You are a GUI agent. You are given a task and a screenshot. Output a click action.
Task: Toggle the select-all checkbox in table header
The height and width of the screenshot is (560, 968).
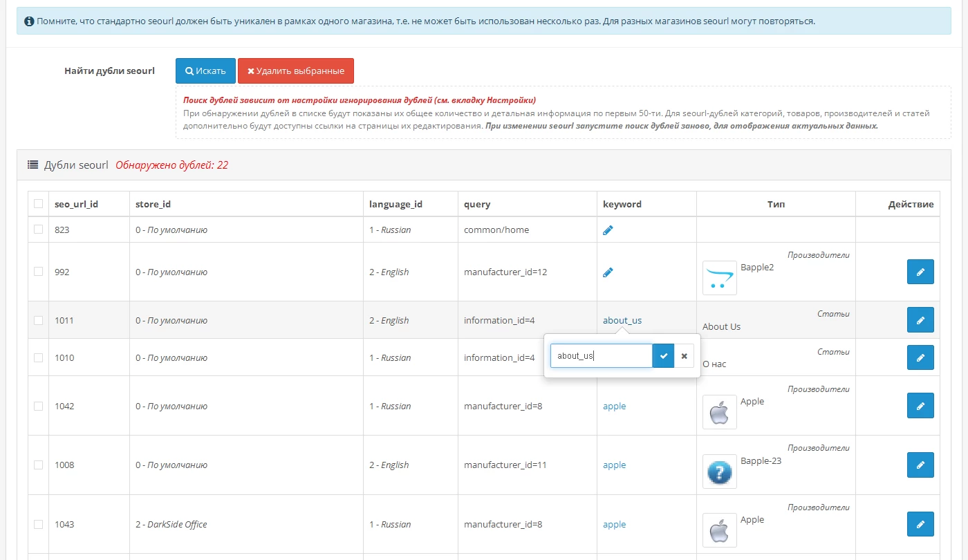pos(39,204)
